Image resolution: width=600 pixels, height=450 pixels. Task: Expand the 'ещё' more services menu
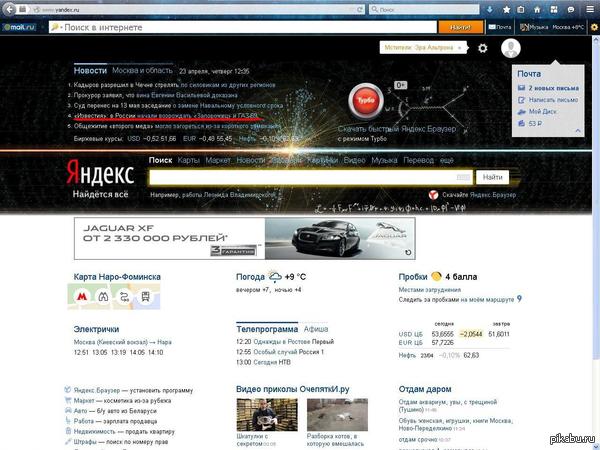click(447, 160)
